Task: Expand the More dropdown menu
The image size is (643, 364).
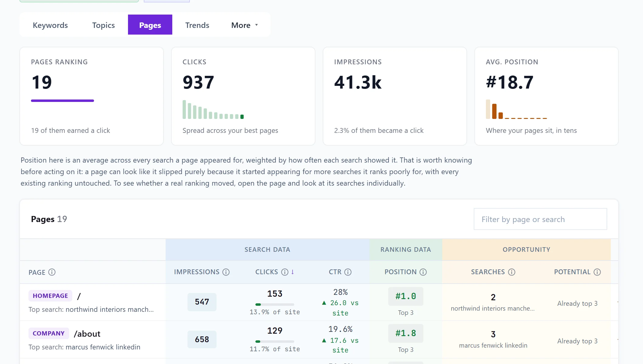Action: pos(244,25)
